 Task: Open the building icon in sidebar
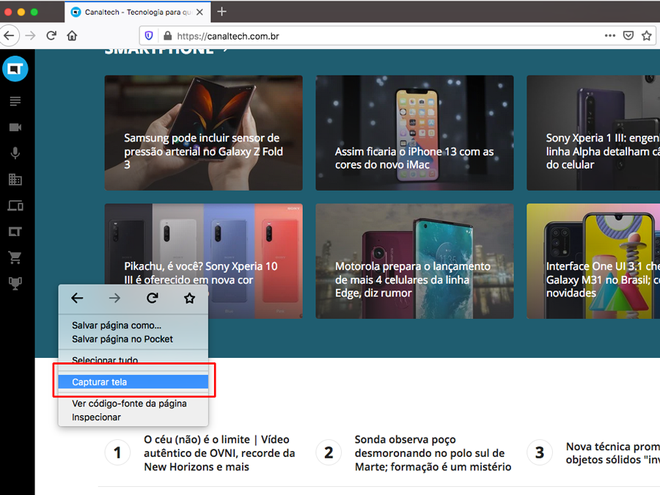[x=15, y=179]
